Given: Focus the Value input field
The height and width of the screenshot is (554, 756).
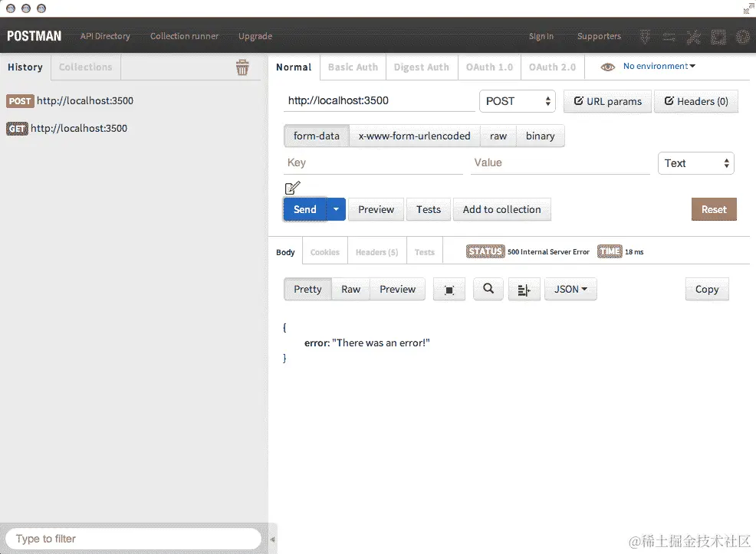Looking at the screenshot, I should [x=560, y=162].
